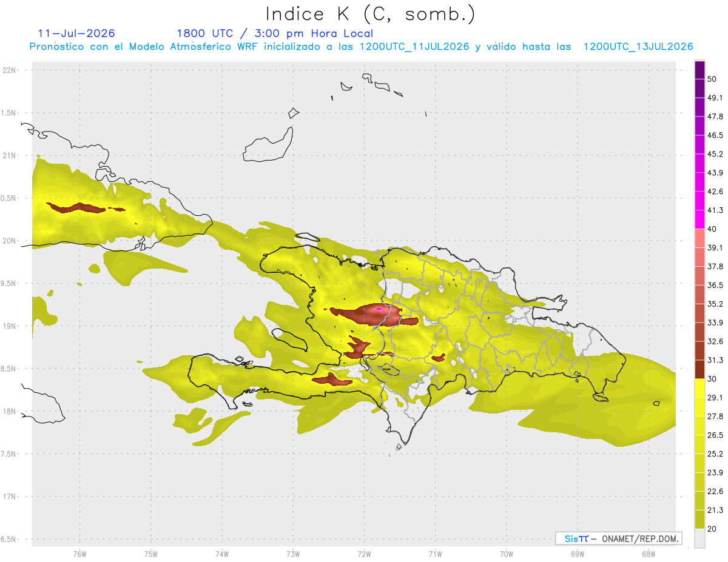Click the "69W" longitude axis label
This screenshot has height=562, width=728.
pos(578,554)
